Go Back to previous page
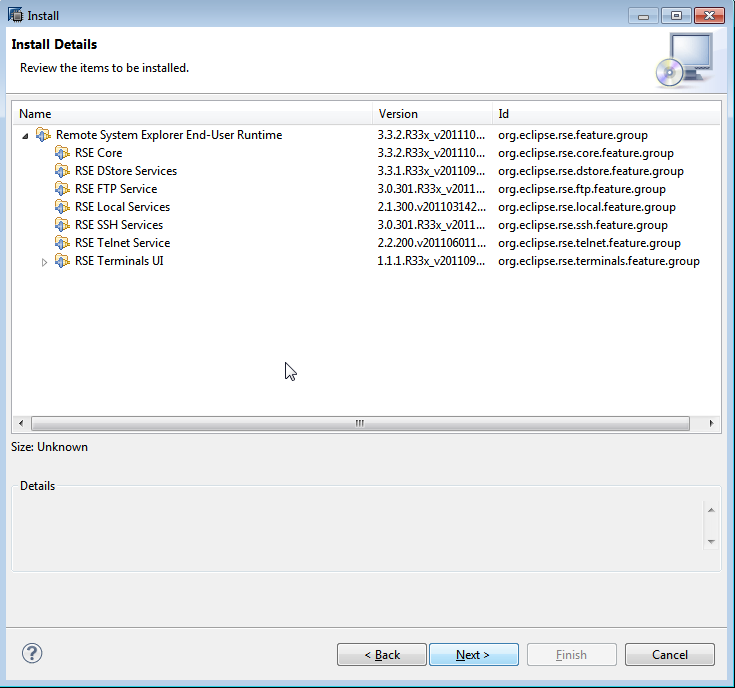This screenshot has width=735, height=688. click(x=382, y=654)
